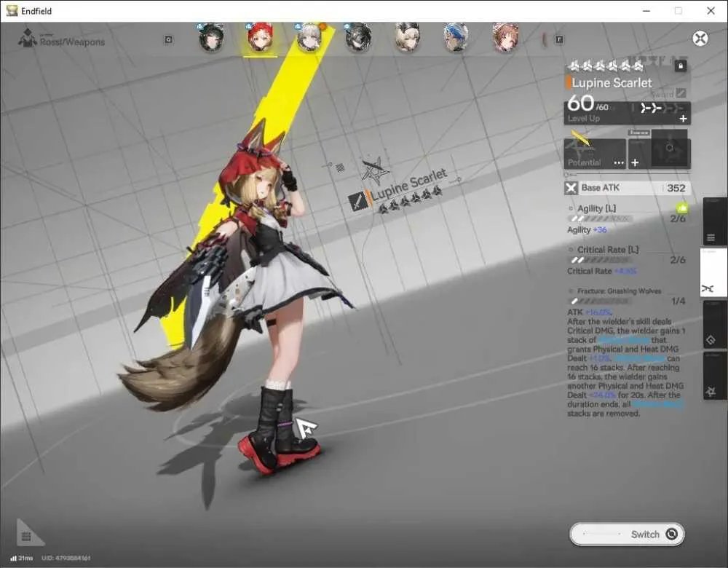Click the Switch weapon button

pos(627,534)
